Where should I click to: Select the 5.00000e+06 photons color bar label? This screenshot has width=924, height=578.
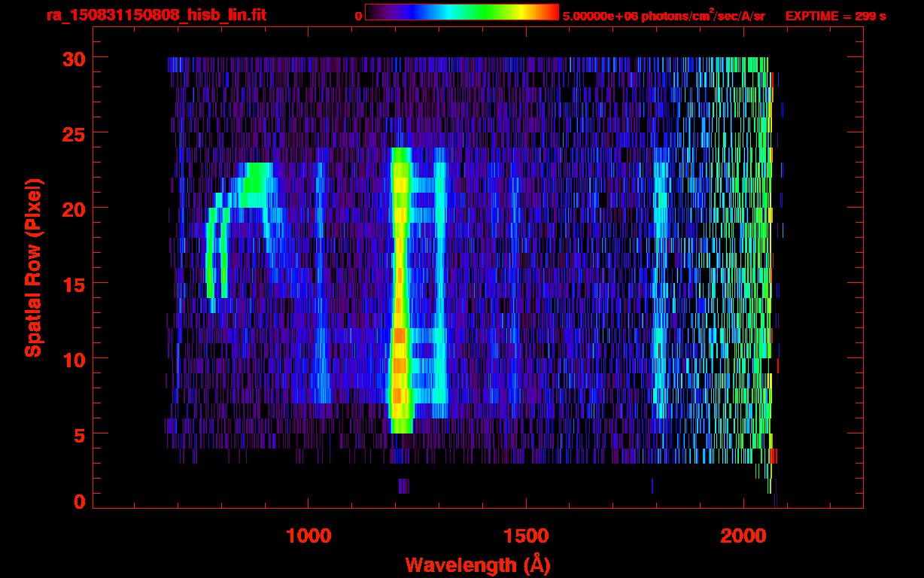(x=664, y=16)
